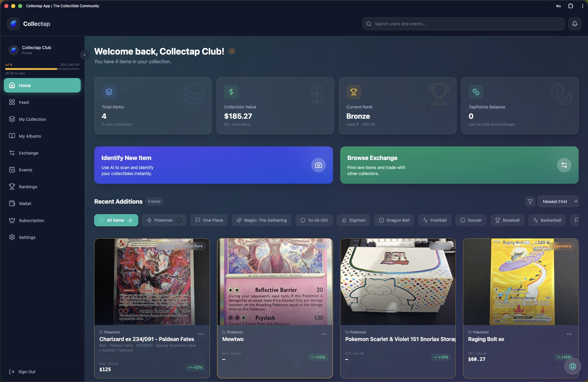Screen dimensions: 588x382
Task: Open the Charizard ex card image
Action: 152,282
